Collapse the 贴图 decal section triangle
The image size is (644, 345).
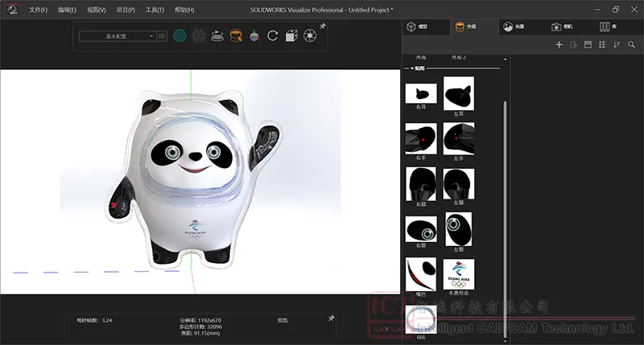(x=412, y=68)
